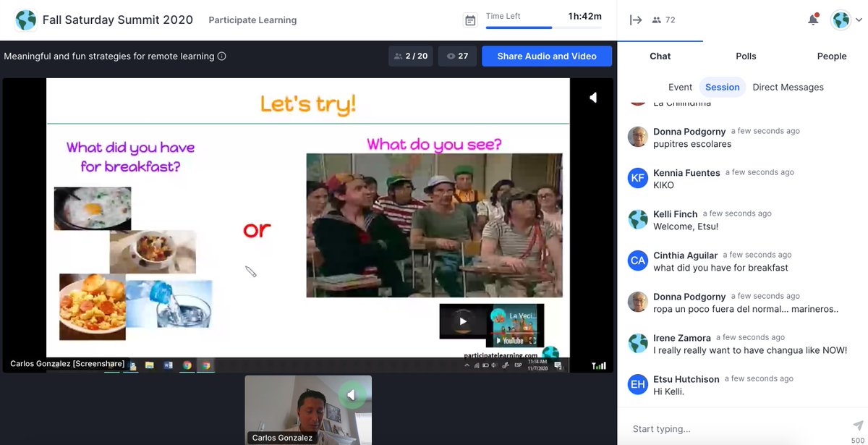Open the profile menu dropdown arrow

tap(859, 20)
